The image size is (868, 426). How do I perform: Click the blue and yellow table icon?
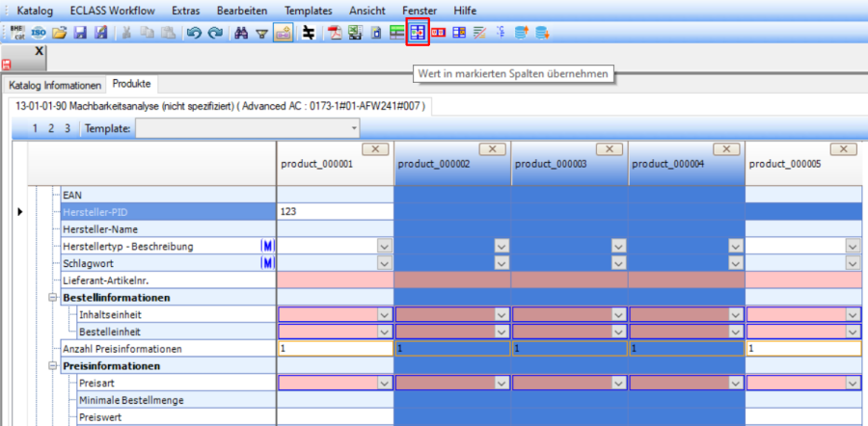pos(459,33)
